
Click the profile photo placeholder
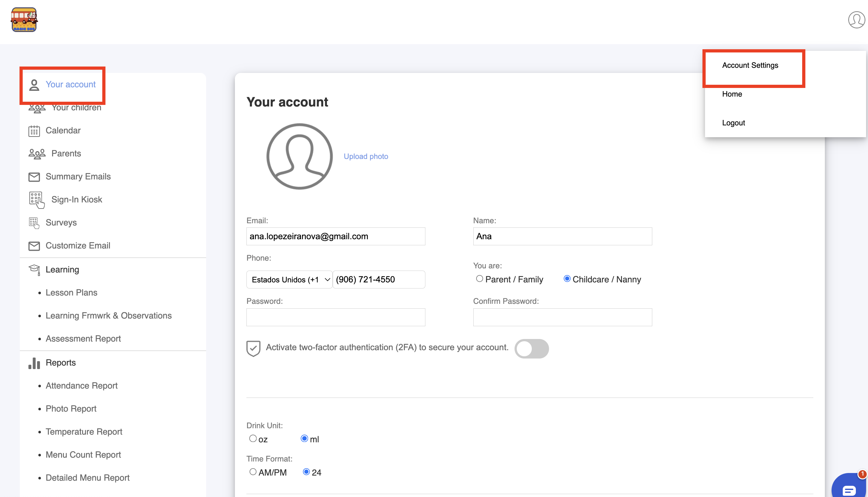coord(299,156)
